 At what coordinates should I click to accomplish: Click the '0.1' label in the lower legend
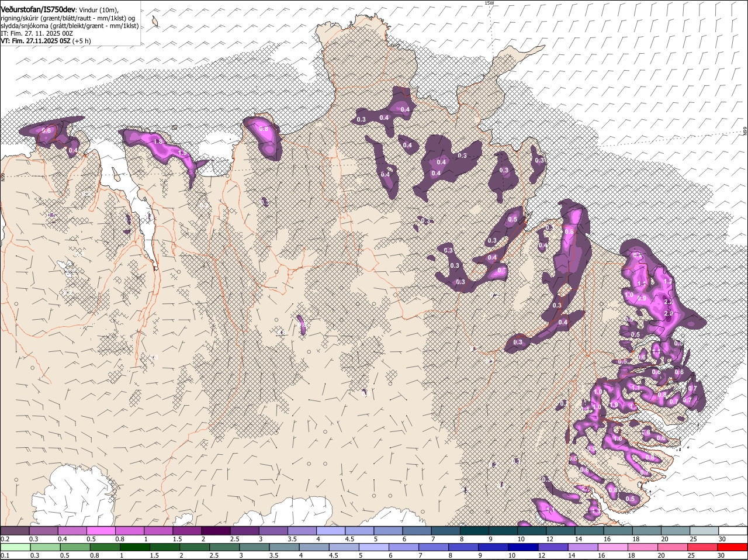pyautogui.click(x=5, y=555)
